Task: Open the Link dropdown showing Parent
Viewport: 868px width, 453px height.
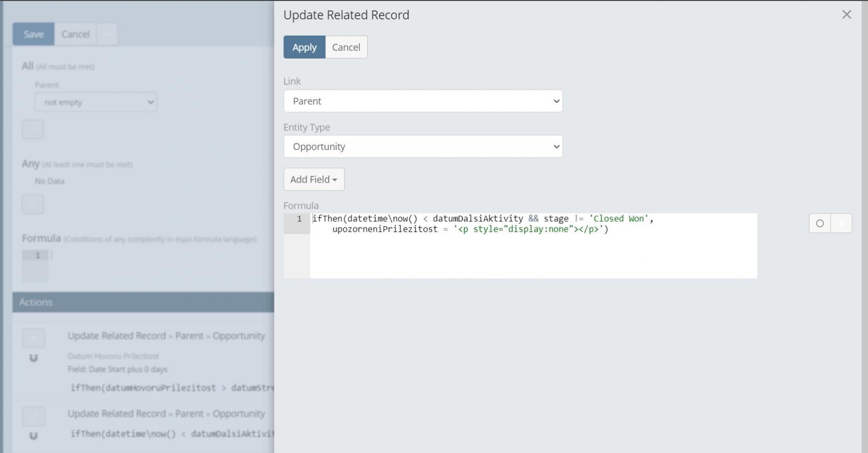Action: tap(422, 101)
